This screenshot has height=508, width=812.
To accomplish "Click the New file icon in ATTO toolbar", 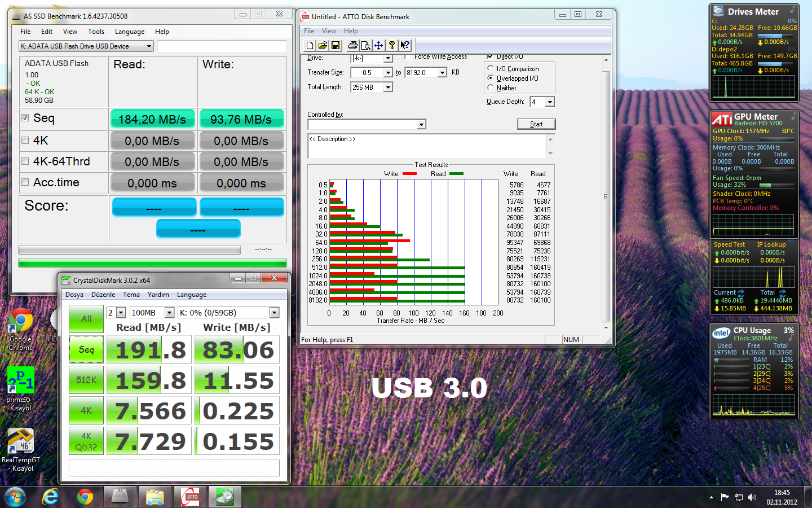I will [x=310, y=46].
